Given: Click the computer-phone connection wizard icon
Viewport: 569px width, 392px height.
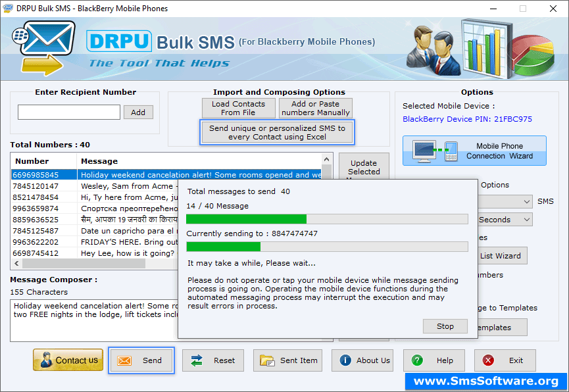Looking at the screenshot, I should pyautogui.click(x=435, y=151).
